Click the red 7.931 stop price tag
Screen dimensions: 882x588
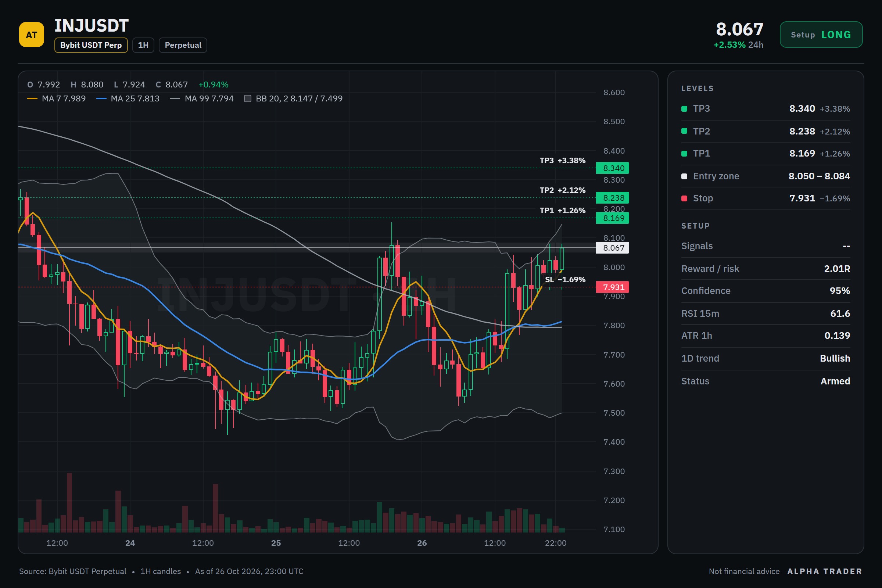612,287
